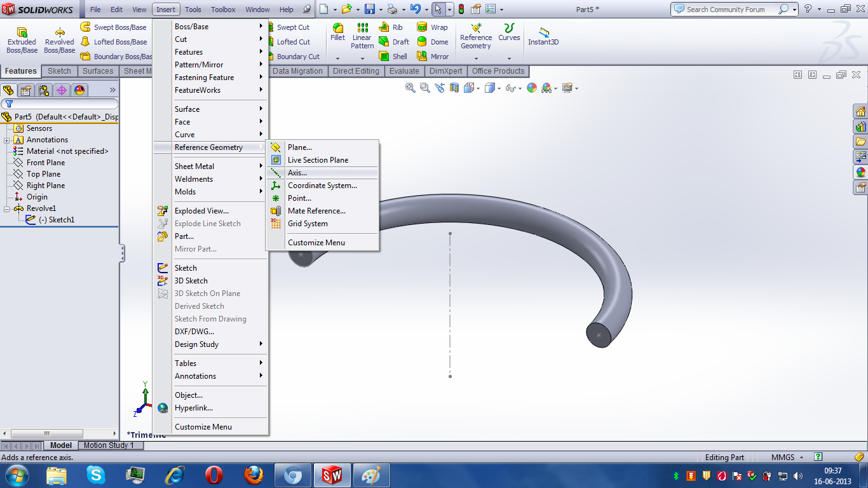This screenshot has width=868, height=488.
Task: Open the FeatureManager design tree tab
Action: [9, 90]
